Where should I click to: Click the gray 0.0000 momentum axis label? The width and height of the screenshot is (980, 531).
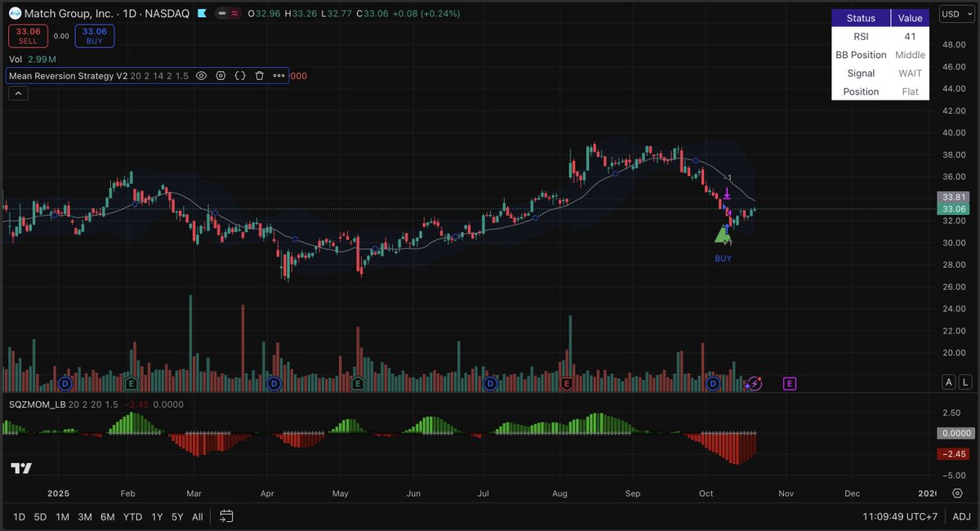tap(955, 434)
